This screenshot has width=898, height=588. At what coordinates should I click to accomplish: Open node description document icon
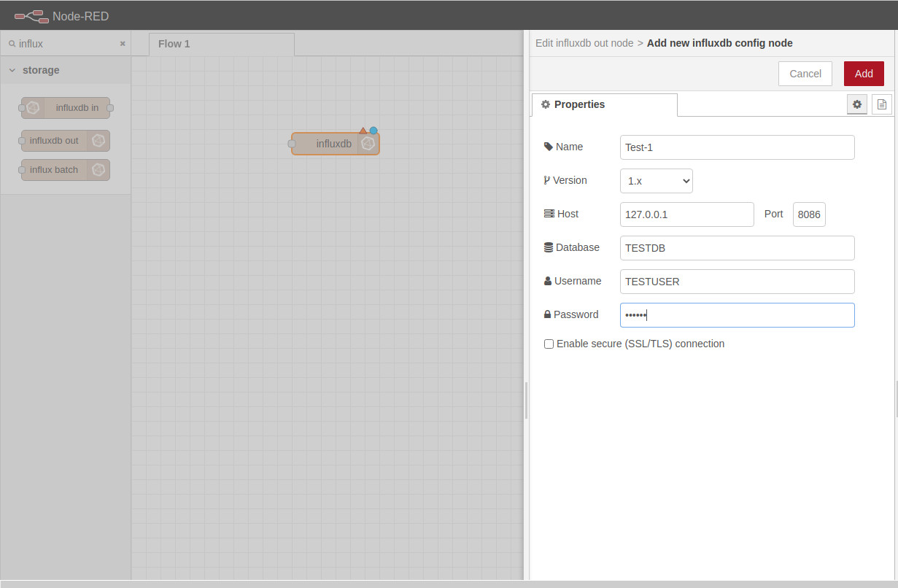click(882, 104)
